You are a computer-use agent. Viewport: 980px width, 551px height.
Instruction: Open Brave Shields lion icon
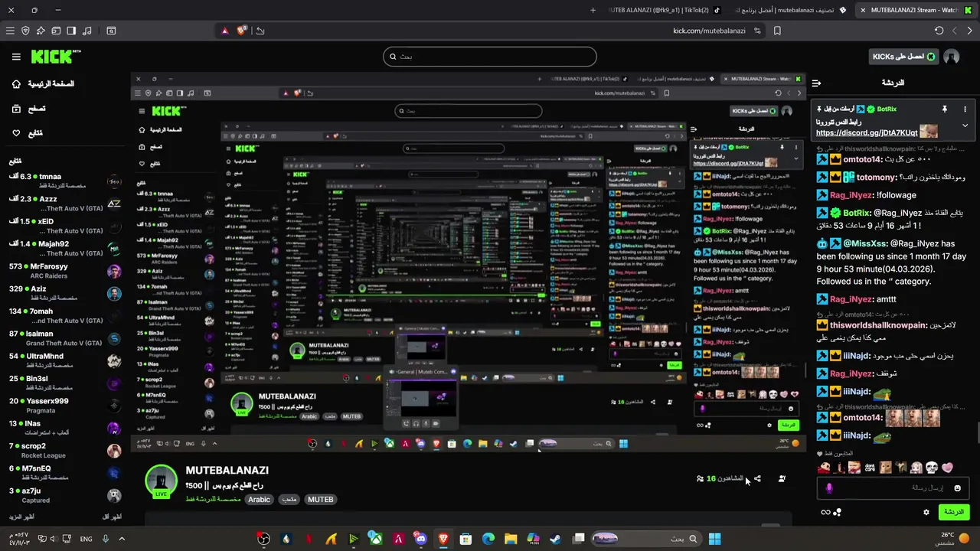242,31
